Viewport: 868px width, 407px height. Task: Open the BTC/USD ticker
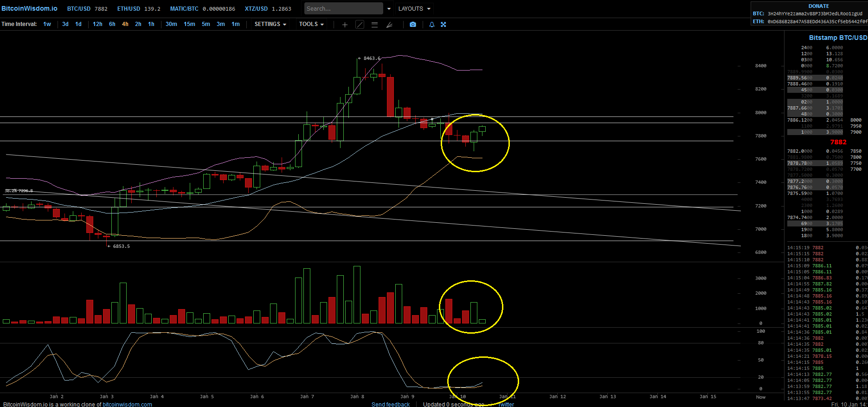point(87,9)
